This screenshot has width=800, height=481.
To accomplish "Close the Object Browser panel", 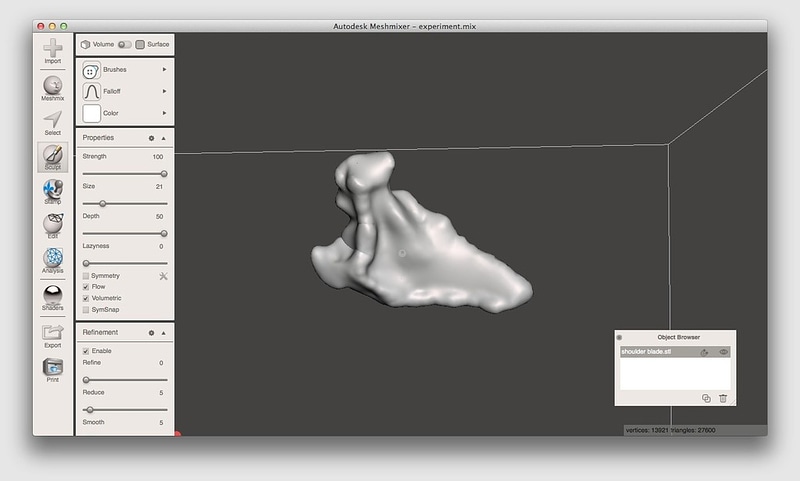I will tap(619, 337).
